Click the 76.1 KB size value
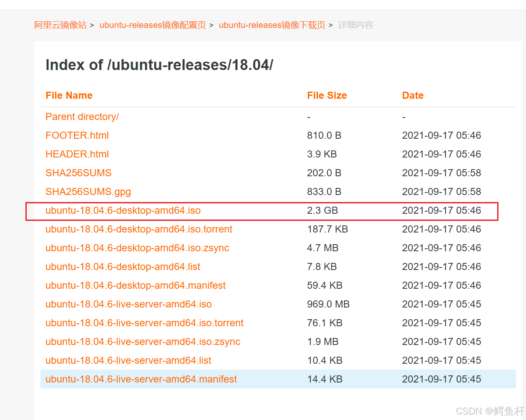 (325, 323)
